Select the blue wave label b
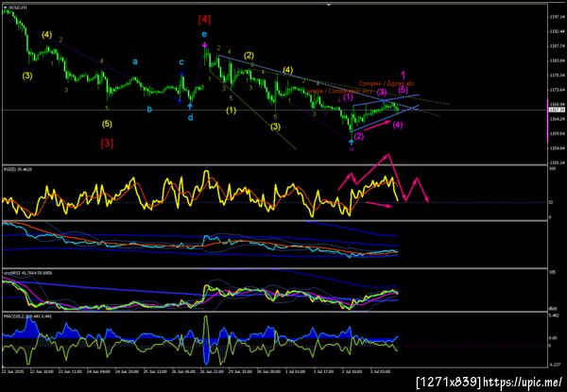 149,109
